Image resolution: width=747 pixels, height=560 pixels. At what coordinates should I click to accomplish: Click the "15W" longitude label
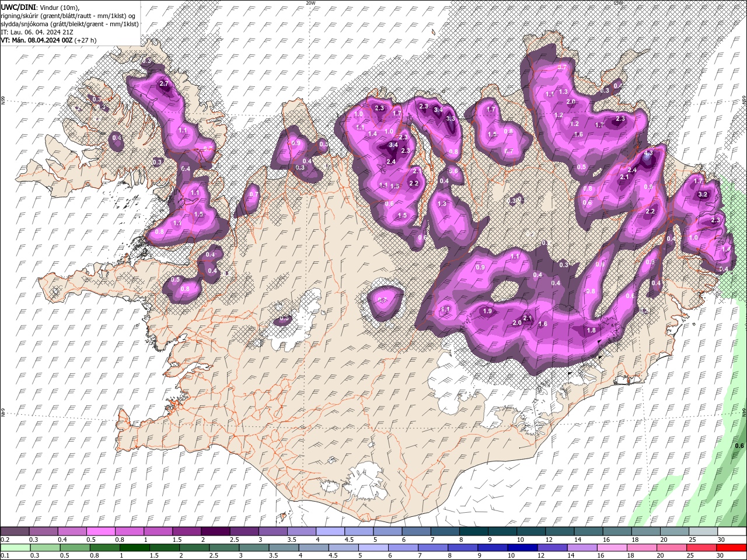coord(618,3)
